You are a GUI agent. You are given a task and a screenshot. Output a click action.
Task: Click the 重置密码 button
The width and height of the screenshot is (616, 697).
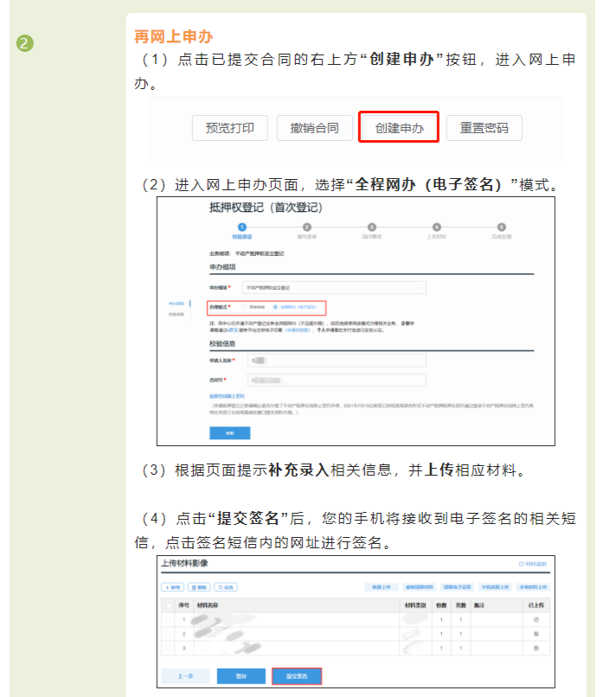tap(490, 128)
